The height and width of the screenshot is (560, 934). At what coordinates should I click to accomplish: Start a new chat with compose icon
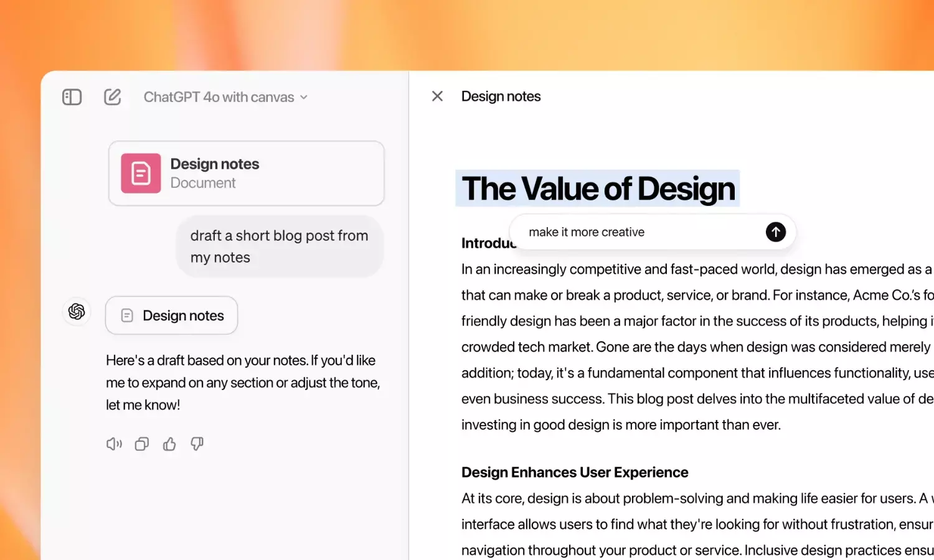tap(113, 97)
